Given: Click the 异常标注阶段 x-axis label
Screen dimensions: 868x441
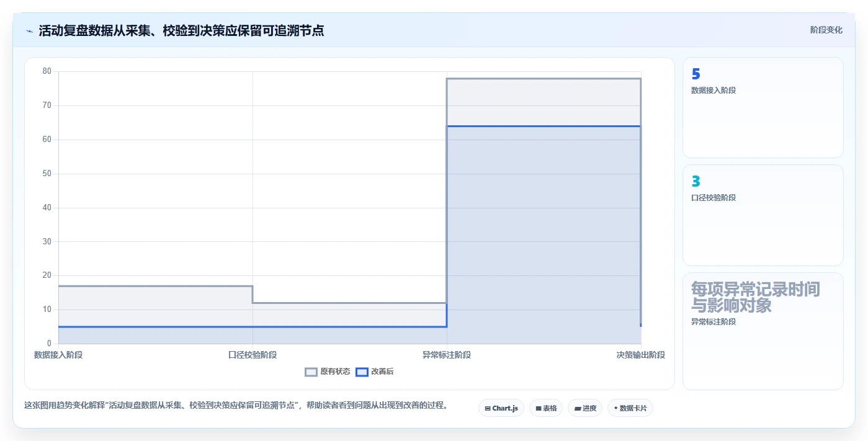Looking at the screenshot, I should (x=447, y=355).
